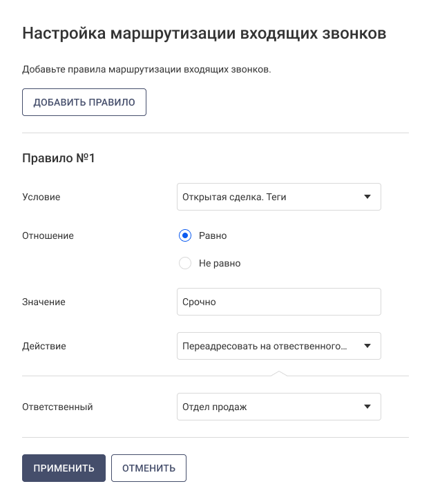Click the arrow icon in the Ответственный dropdown
The image size is (431, 504).
click(x=367, y=407)
